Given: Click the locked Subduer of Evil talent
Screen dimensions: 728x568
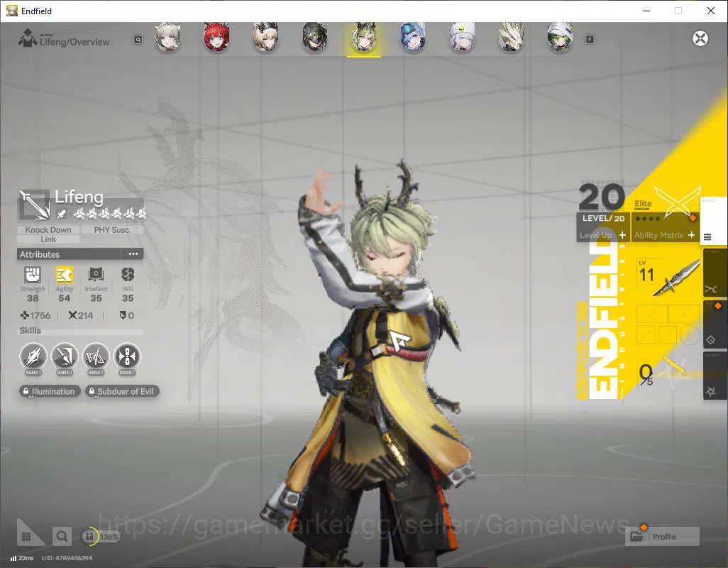Looking at the screenshot, I should coord(123,391).
